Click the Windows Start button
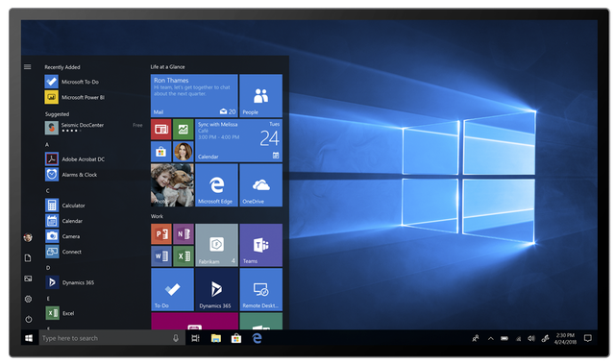 point(29,338)
